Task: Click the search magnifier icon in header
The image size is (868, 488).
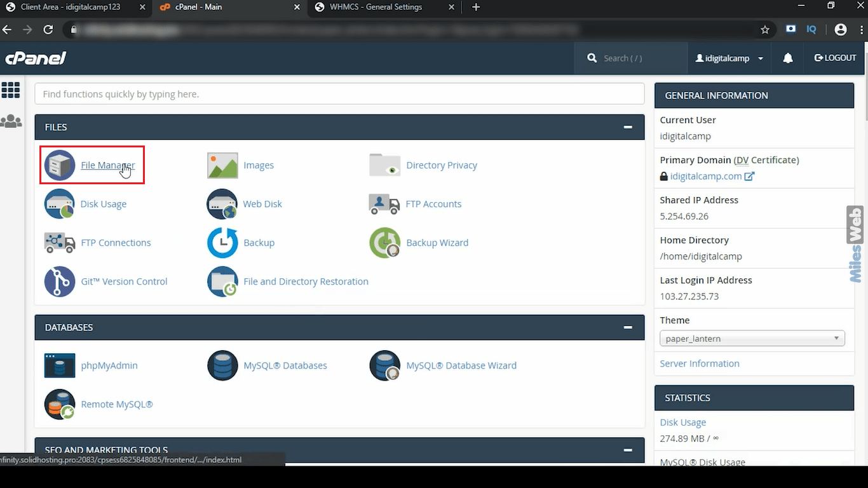Action: click(592, 58)
